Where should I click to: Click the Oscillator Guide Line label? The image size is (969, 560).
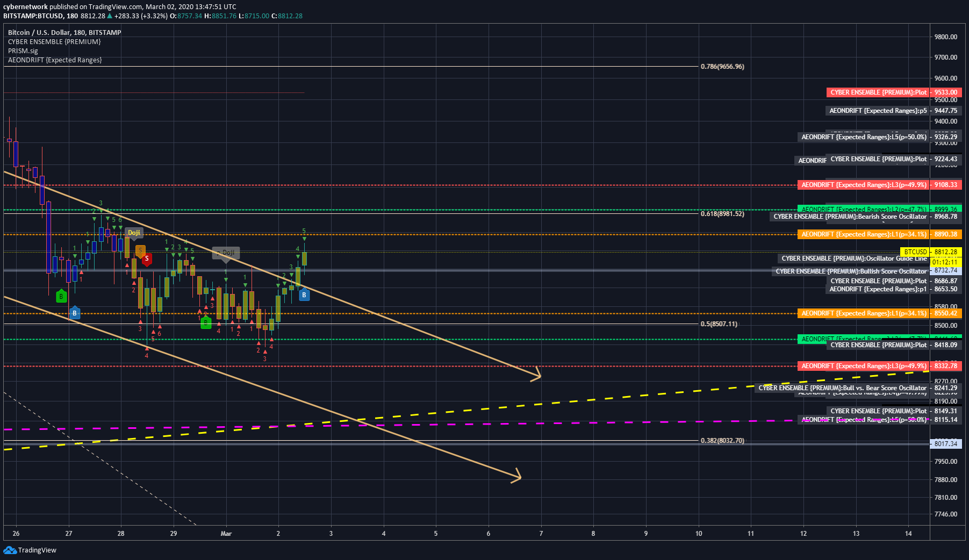point(855,259)
